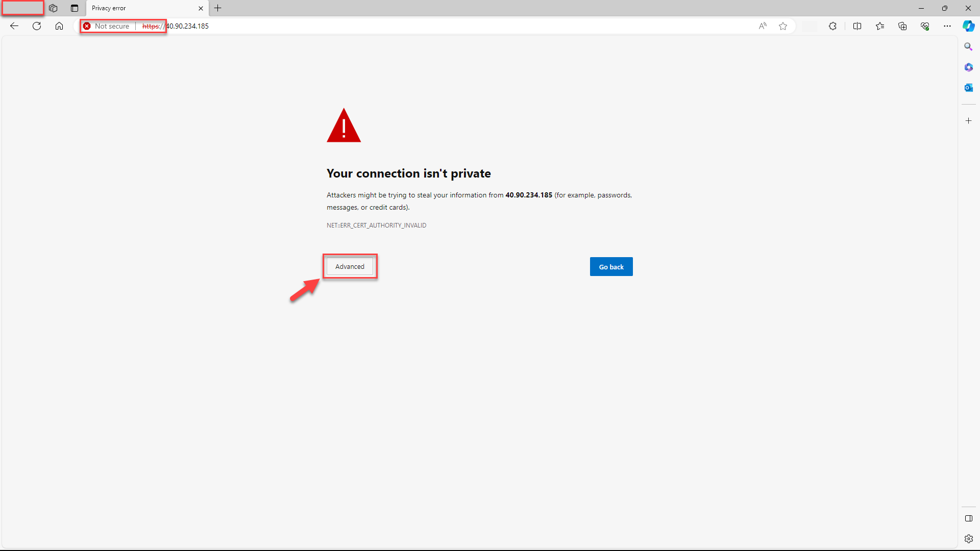Open Settings and more menu
Screen dimensions: 980x551
(x=948, y=26)
